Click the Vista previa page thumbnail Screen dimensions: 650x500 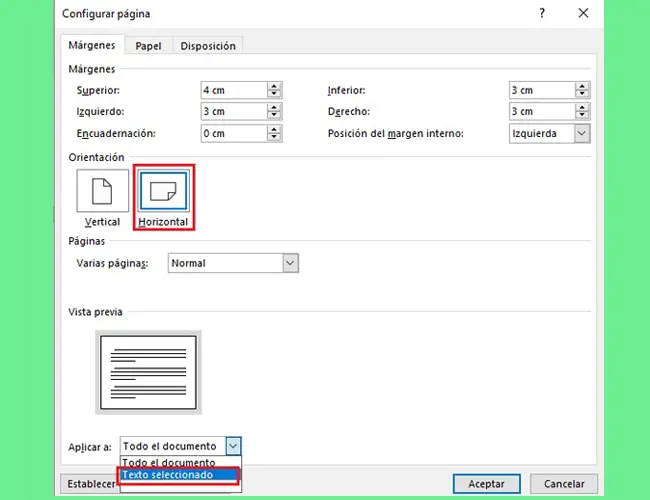tap(148, 372)
